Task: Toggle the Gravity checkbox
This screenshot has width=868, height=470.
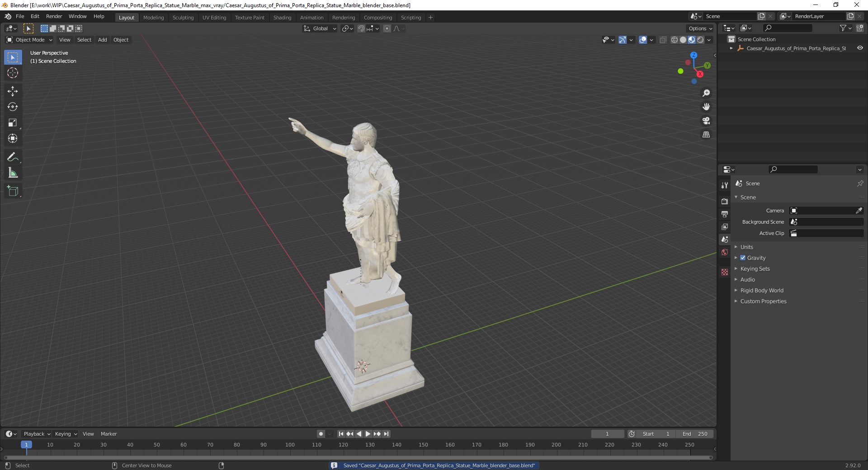Action: point(743,258)
